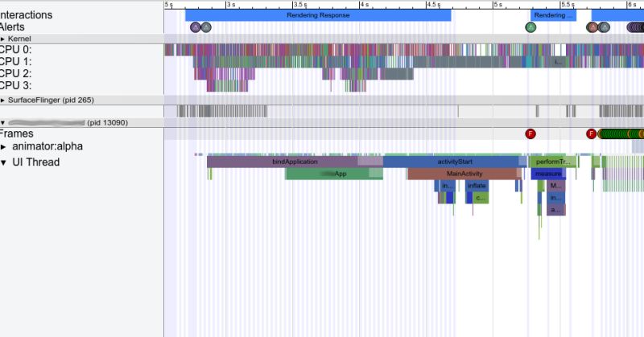The image size is (644, 337).
Task: Select the inflate slice under MainActivity
Action: (477, 186)
